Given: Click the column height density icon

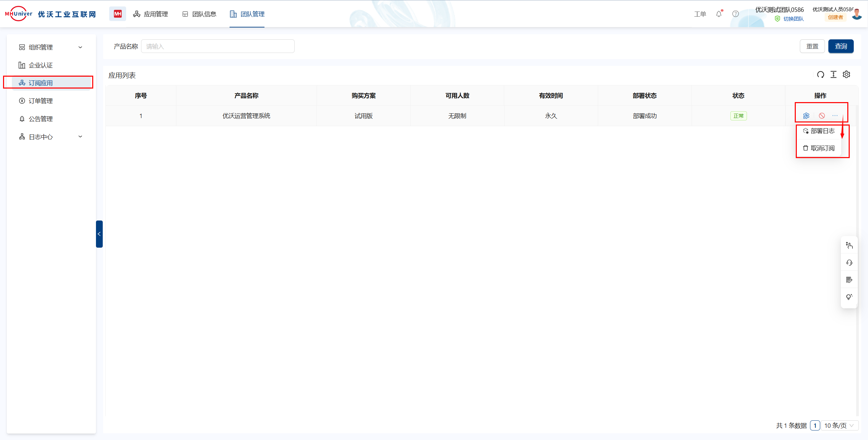Looking at the screenshot, I should tap(833, 75).
